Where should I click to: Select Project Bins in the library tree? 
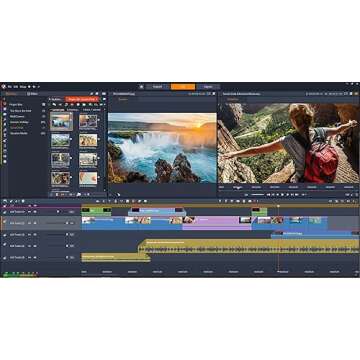pos(16,105)
